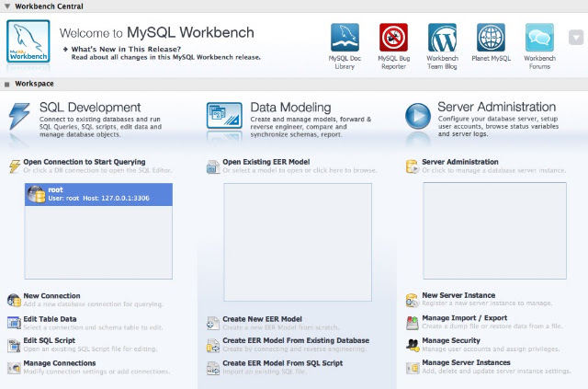Click inside the empty EER models list
This screenshot has height=389, width=588.
(298, 242)
